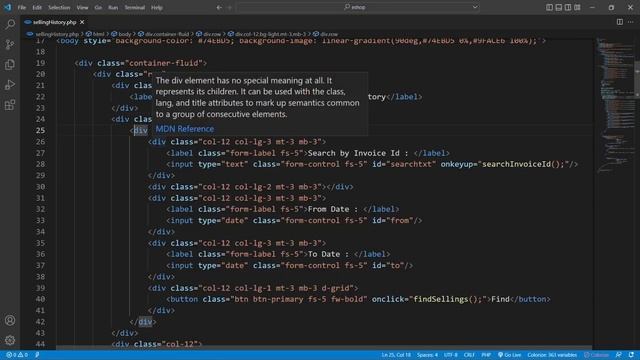Open the View menu
The height and width of the screenshot is (360, 640).
click(x=82, y=7)
